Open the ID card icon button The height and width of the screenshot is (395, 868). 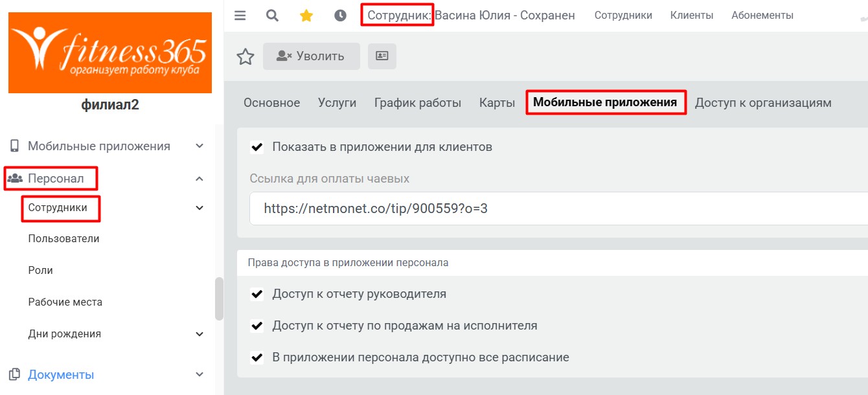click(382, 56)
